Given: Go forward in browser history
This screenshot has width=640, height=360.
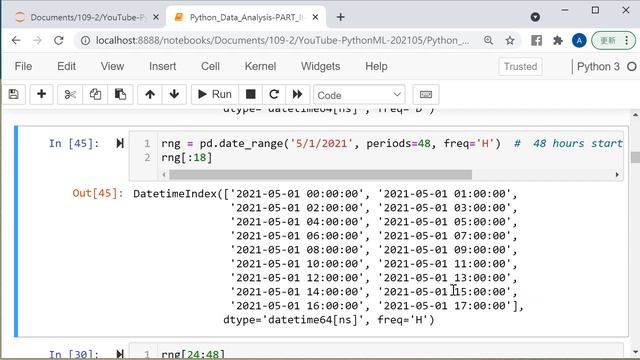Looking at the screenshot, I should [x=37, y=40].
